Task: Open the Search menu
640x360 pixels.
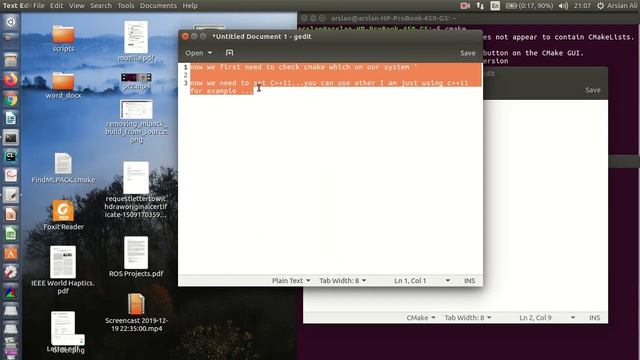Action: [x=101, y=6]
